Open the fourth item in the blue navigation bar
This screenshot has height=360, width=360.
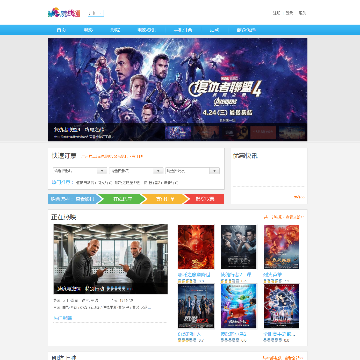click(x=146, y=30)
